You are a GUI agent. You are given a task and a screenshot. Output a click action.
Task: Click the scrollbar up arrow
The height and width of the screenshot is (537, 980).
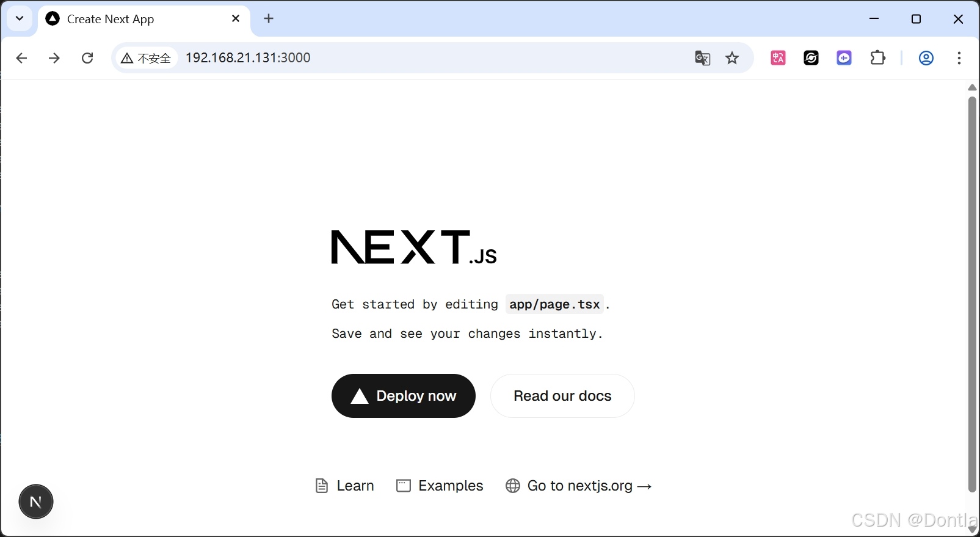(x=972, y=88)
